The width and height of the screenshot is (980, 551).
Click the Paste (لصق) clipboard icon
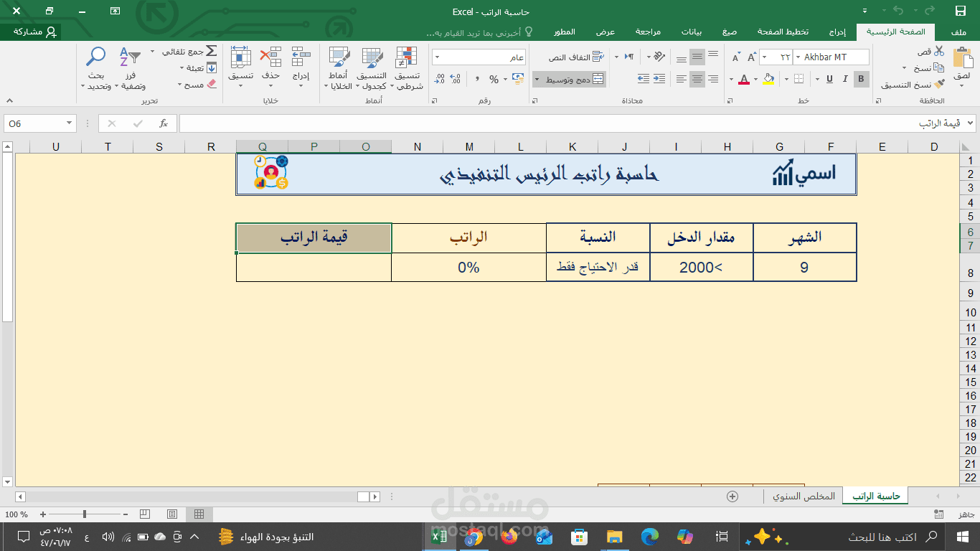pos(963,57)
